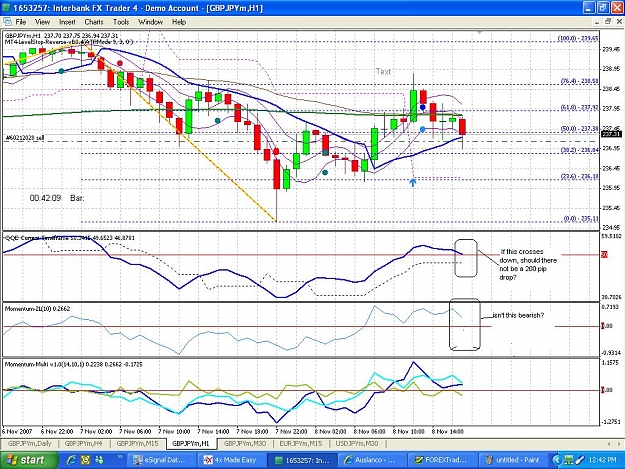Click the (61.8) Fibonacci level label
The image size is (625, 469).
(579, 108)
